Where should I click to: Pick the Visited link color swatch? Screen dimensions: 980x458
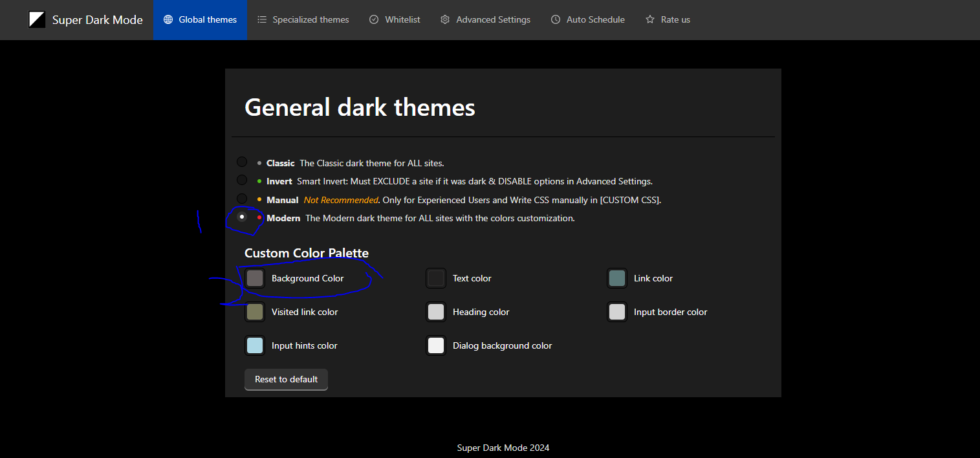255,312
